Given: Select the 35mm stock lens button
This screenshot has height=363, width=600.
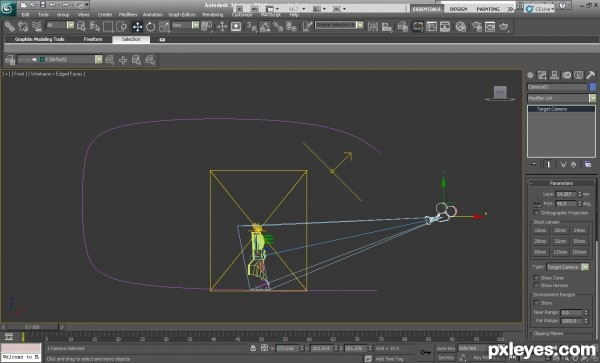Looking at the screenshot, I should click(x=560, y=241).
